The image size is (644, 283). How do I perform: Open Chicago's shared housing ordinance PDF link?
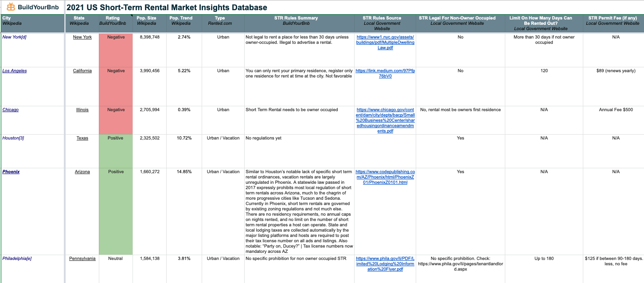click(x=385, y=120)
